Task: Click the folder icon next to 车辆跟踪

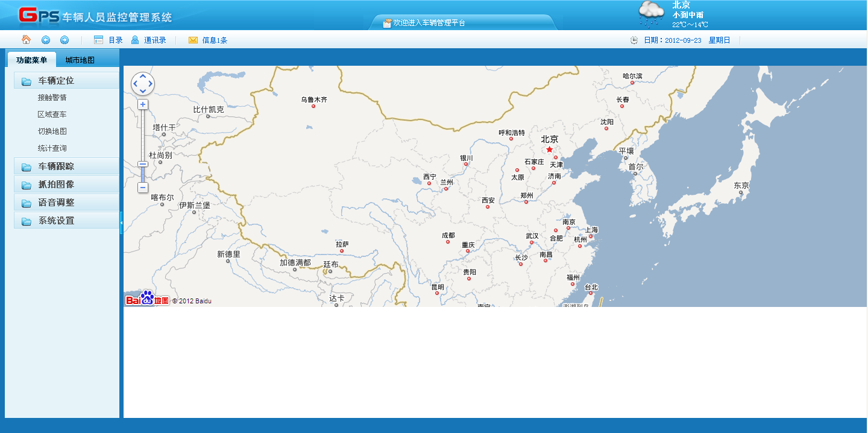Action: coord(27,167)
